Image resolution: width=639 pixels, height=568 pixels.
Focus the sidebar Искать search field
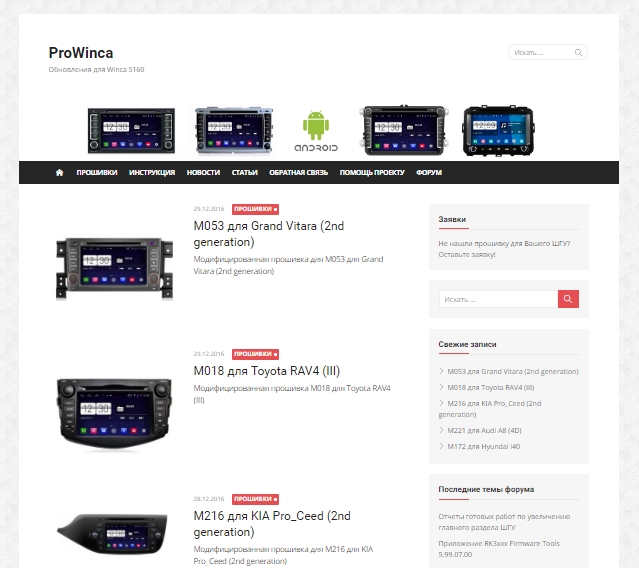498,299
